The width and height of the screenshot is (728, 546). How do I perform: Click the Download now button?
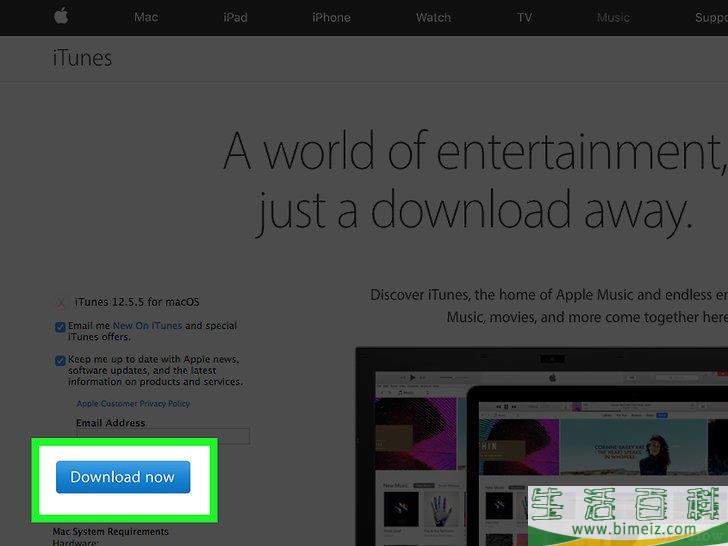[x=123, y=477]
